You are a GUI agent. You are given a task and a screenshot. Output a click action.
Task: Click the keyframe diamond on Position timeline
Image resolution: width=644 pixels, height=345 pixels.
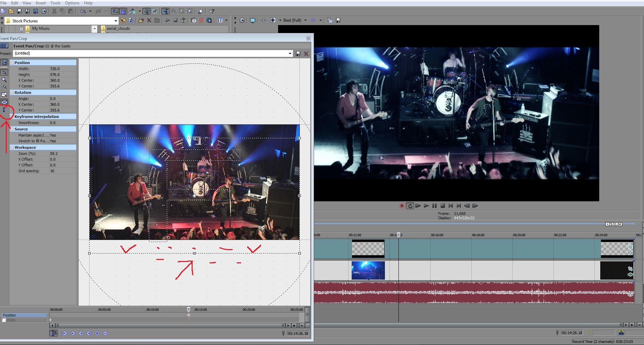click(x=189, y=315)
